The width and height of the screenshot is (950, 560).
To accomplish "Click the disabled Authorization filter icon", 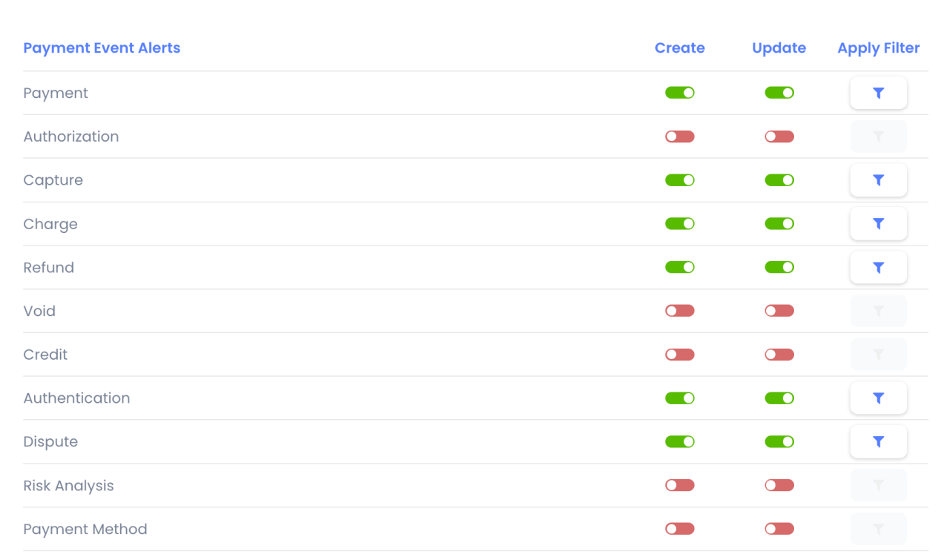I will 878,136.
